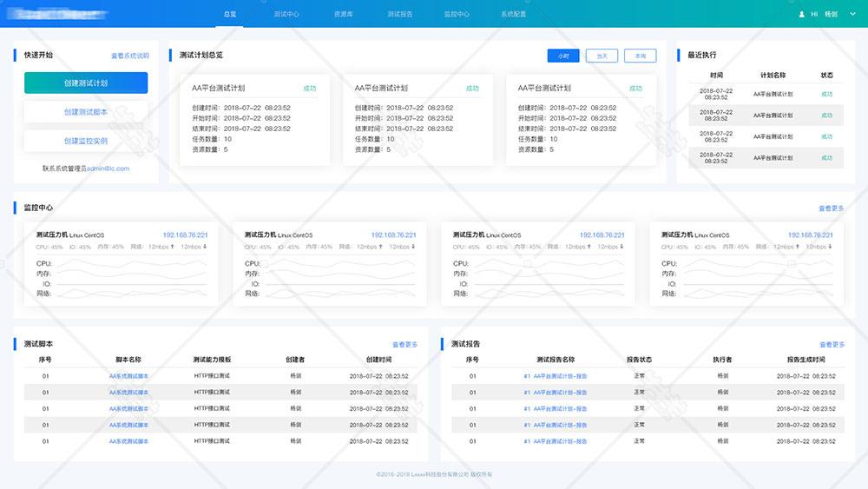
Task: Switch time range to 当天
Action: pos(602,56)
